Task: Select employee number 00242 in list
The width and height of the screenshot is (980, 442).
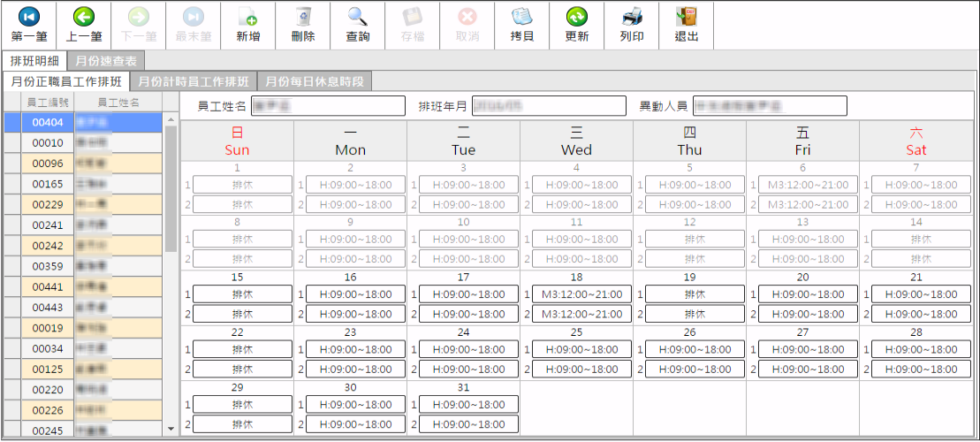Action: [48, 246]
